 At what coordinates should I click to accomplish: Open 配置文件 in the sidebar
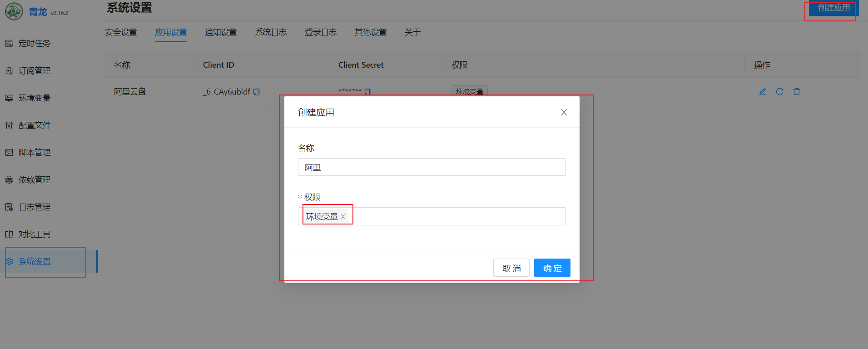point(49,125)
